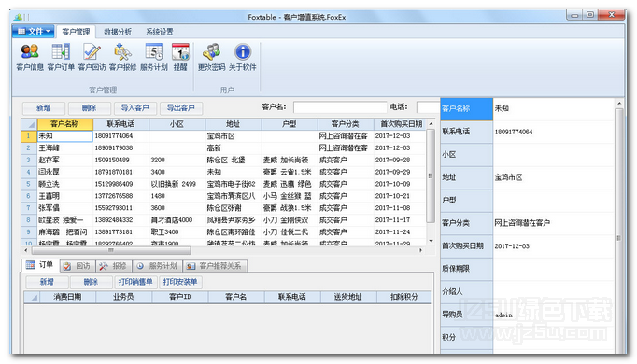Viewport: 637px width, 364px height.
Task: Click the 更改密码 keys icon
Action: click(211, 57)
